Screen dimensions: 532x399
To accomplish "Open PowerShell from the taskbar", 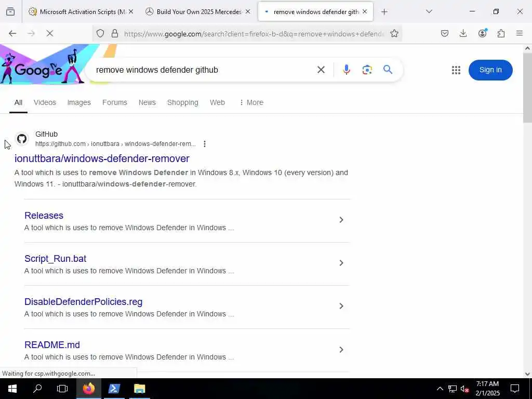I will [x=114, y=389].
